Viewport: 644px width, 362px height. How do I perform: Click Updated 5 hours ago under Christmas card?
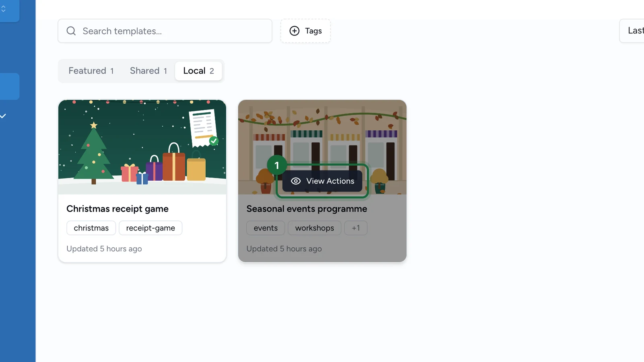[104, 249]
